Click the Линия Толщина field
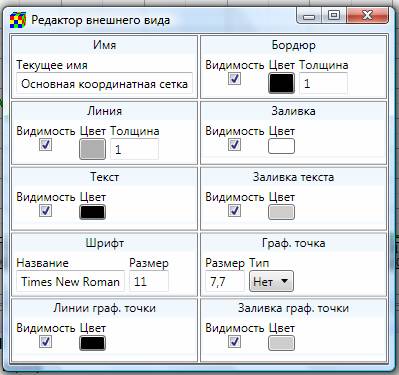399x375 pixels. (x=134, y=149)
